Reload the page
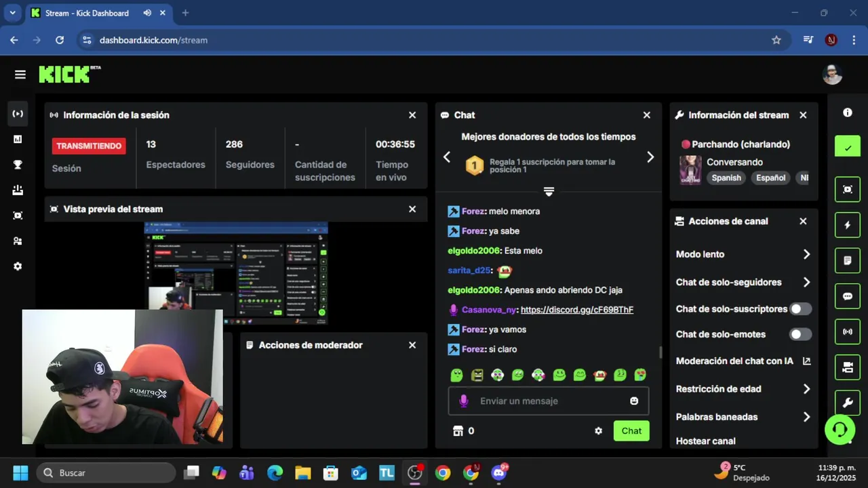 pos(60,40)
